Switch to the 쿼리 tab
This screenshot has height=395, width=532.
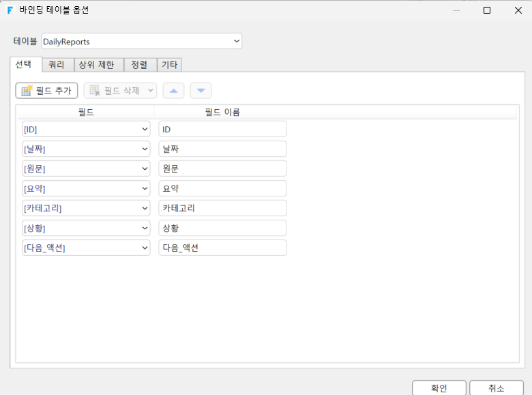tap(58, 65)
